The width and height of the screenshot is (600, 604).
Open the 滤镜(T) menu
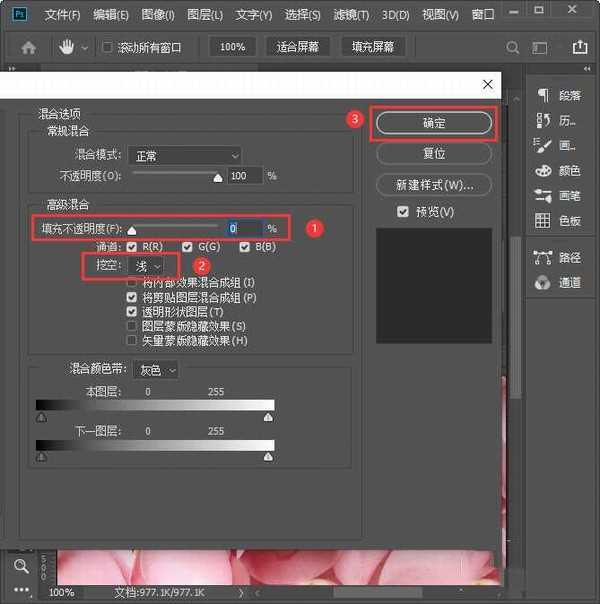(349, 15)
